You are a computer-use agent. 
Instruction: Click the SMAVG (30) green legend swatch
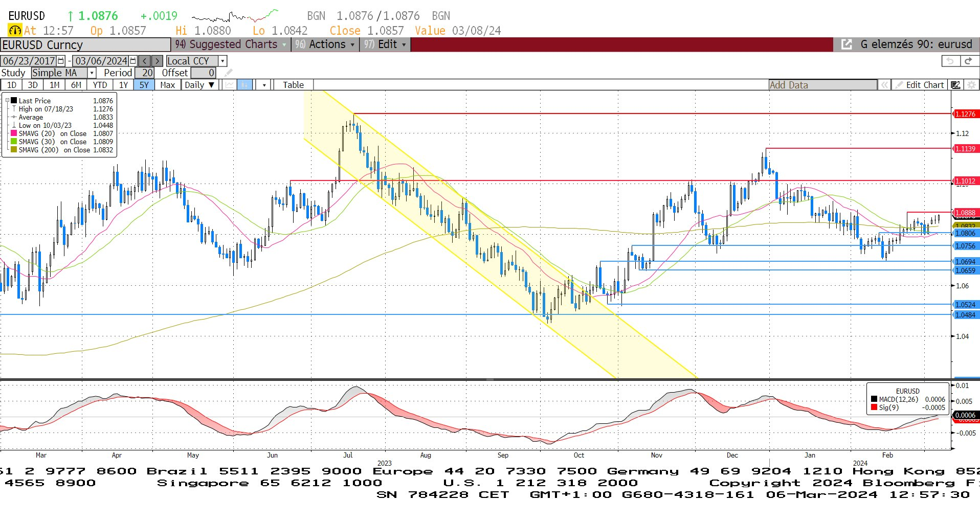[14, 142]
